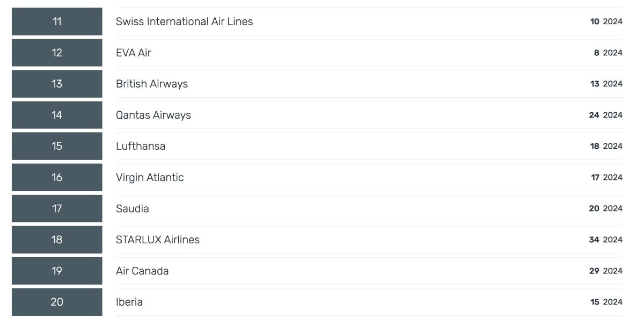Click Air Canada's 2024 rank value 29
The image size is (644, 319).
594,271
